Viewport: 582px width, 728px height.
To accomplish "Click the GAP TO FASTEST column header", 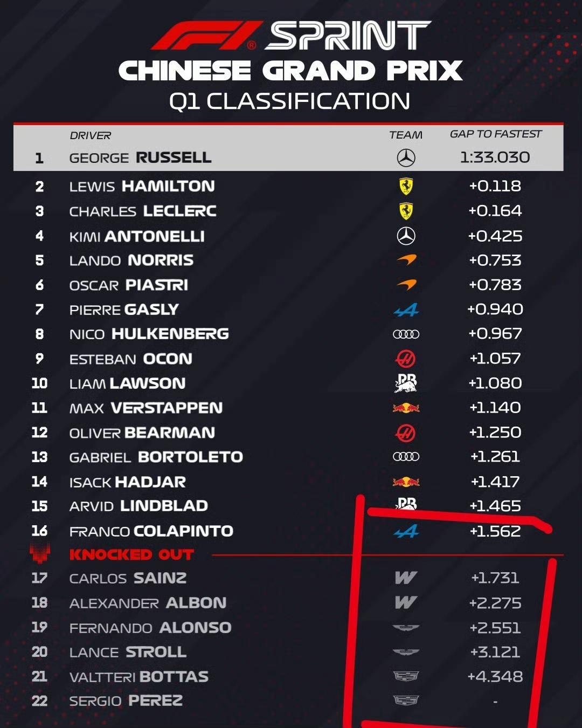I will pyautogui.click(x=495, y=134).
